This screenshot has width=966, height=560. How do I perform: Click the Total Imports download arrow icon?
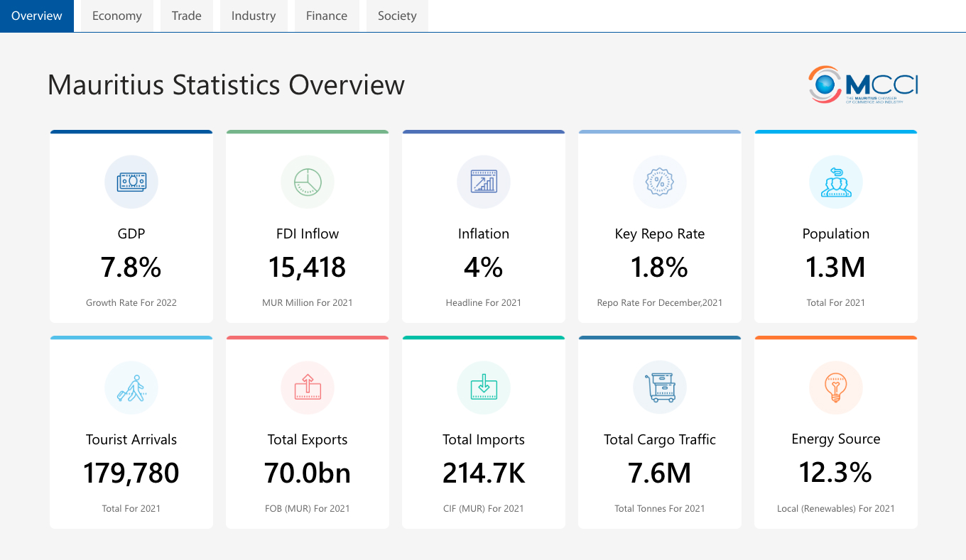coord(484,388)
